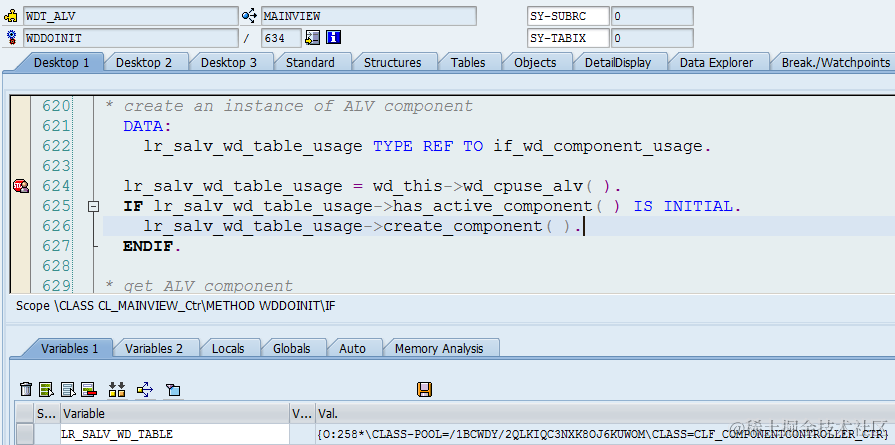Viewport: 895px width, 445px height.
Task: Switch to the Desktop 3 tab
Action: (229, 63)
